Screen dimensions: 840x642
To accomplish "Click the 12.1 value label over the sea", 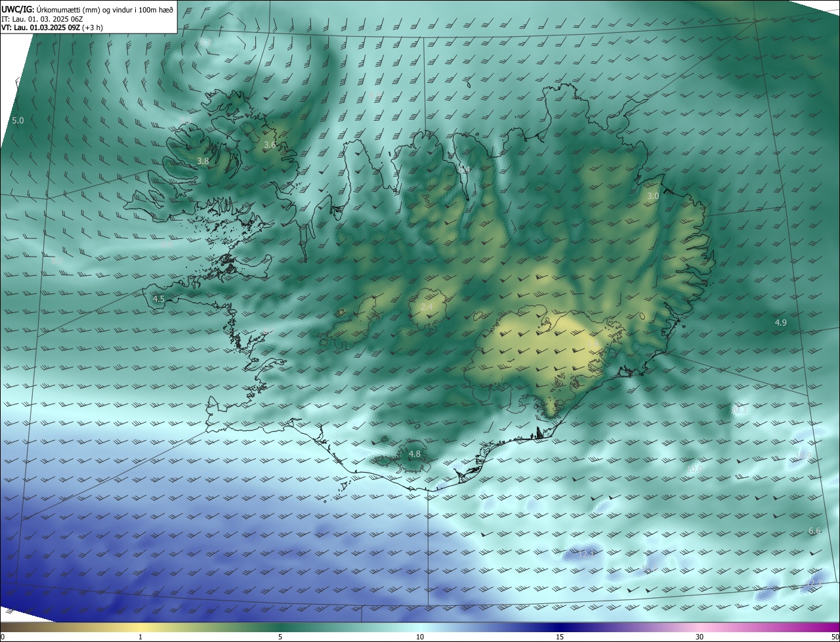I will (x=586, y=555).
